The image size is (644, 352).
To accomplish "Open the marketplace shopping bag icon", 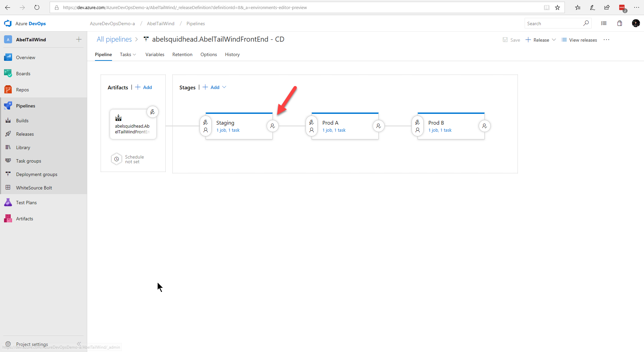I will click(620, 23).
